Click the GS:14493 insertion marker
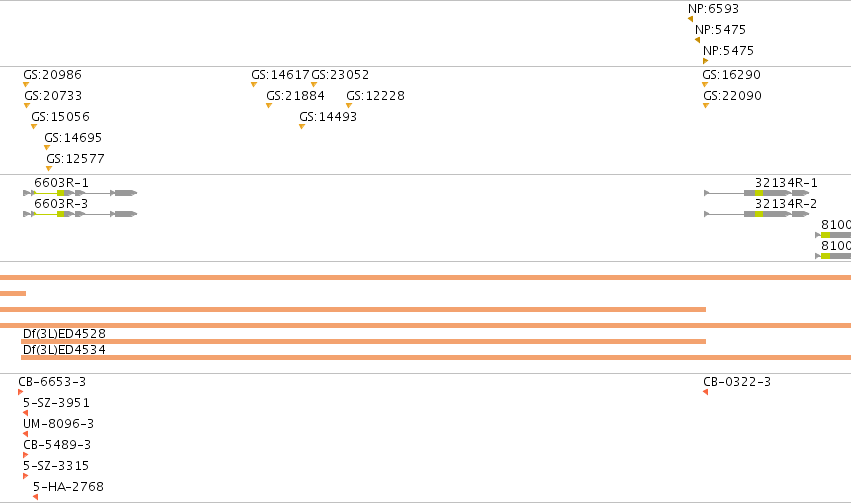 (302, 127)
